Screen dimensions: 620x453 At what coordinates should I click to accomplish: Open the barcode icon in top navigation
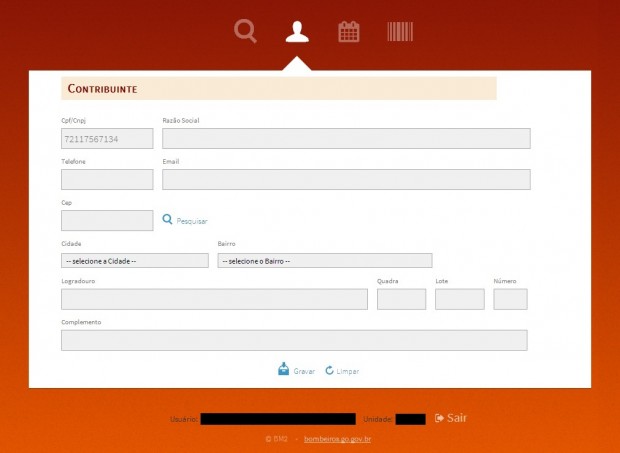click(400, 32)
